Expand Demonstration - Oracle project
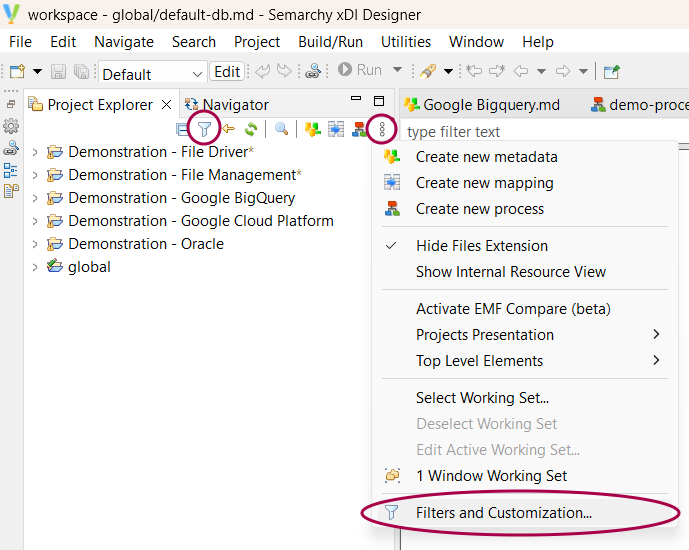This screenshot has height=550, width=689. click(x=35, y=244)
